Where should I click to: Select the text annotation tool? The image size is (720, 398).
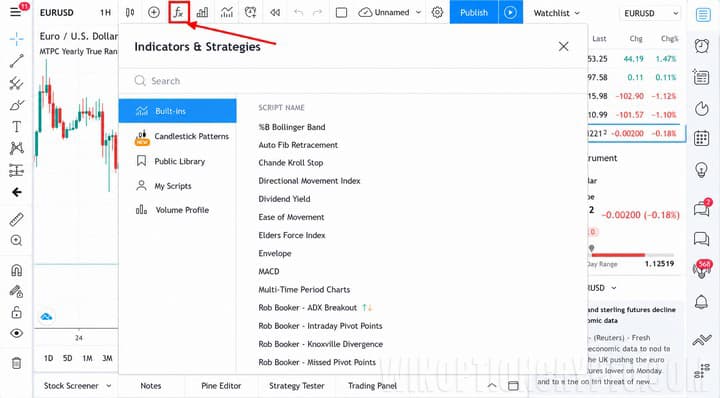click(x=17, y=127)
